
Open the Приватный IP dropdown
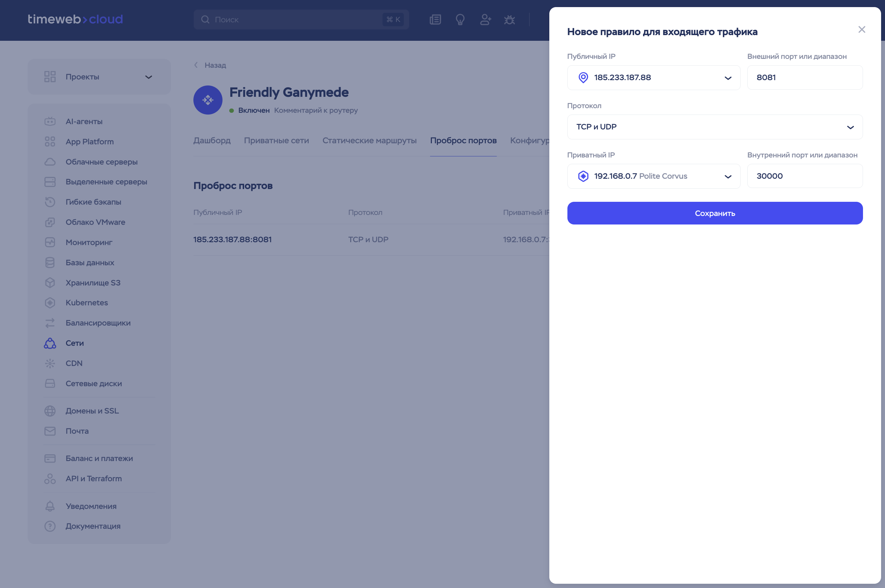coord(653,176)
